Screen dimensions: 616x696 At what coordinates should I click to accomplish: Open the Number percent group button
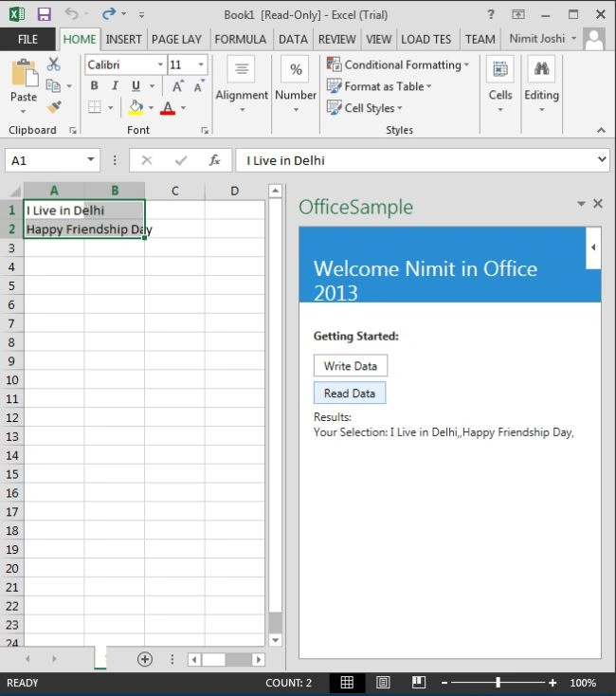coord(296,83)
